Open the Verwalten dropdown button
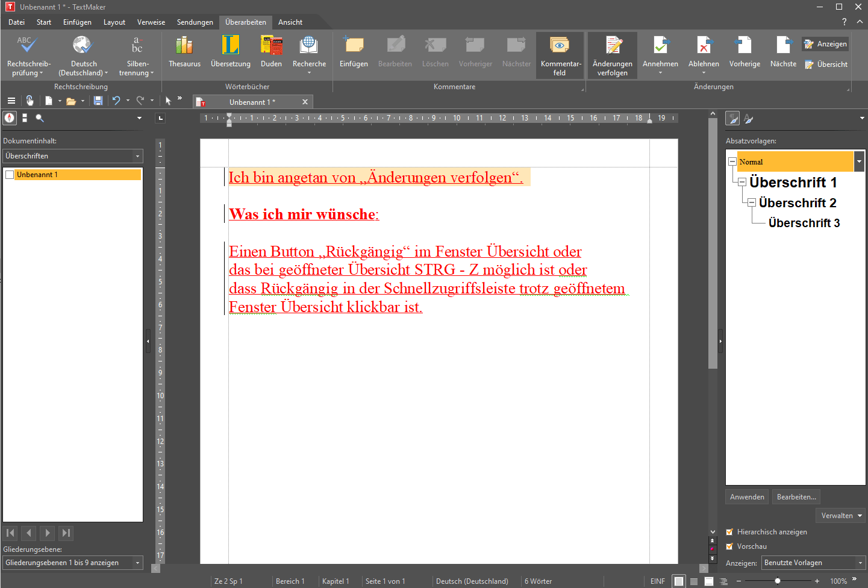The image size is (868, 588). [841, 516]
